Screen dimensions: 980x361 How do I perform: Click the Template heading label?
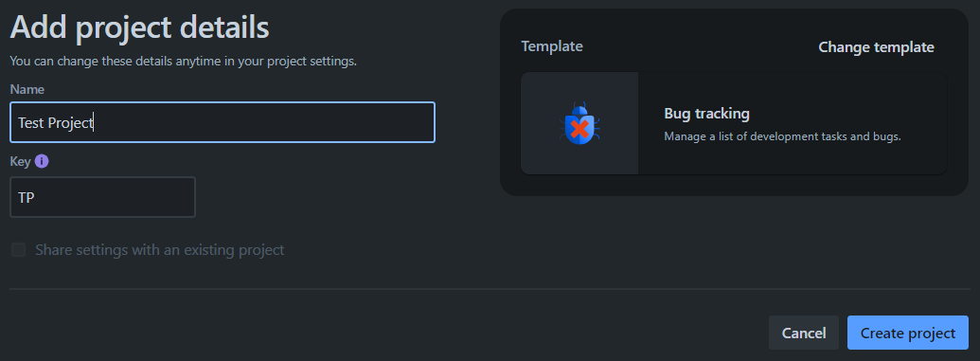(552, 46)
